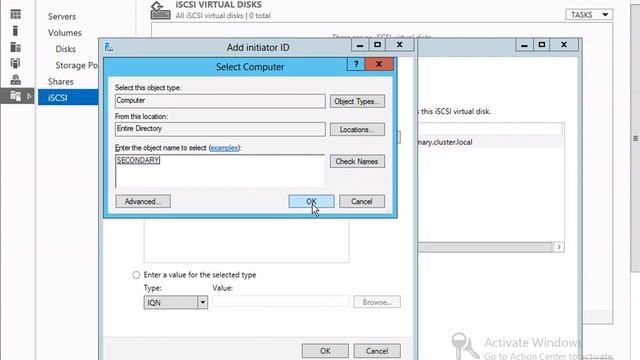Open the examples link
This screenshot has width=640, height=360.
point(224,148)
